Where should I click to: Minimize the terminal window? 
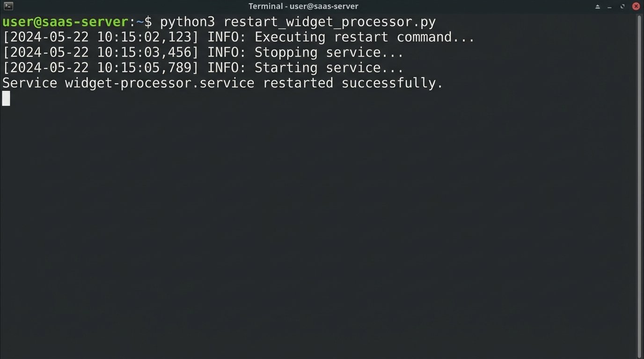[x=610, y=7]
